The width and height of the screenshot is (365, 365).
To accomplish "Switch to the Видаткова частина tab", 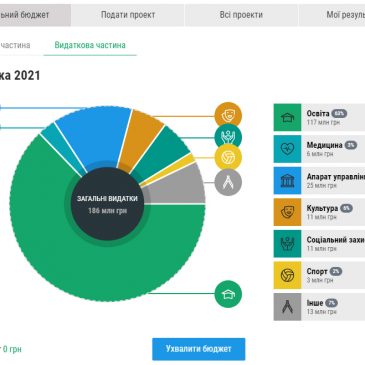I will coord(90,45).
